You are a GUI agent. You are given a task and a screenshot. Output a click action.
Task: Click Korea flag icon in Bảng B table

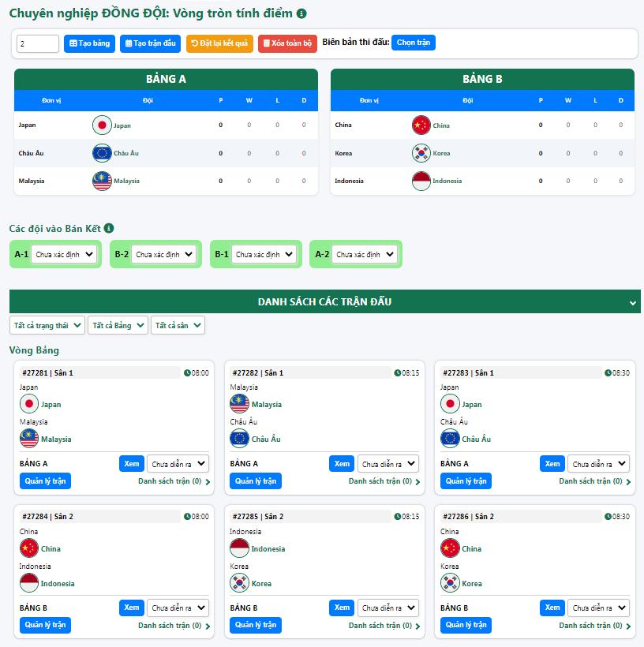tap(421, 153)
